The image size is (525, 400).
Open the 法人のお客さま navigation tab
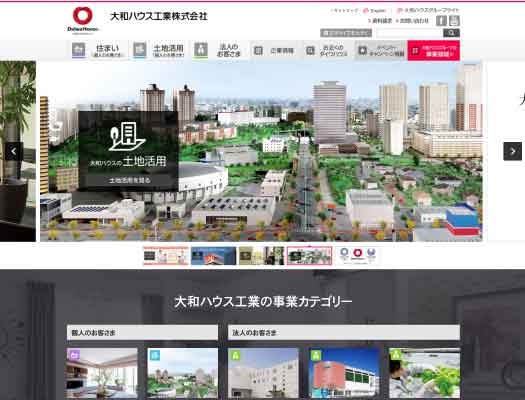[x=219, y=50]
